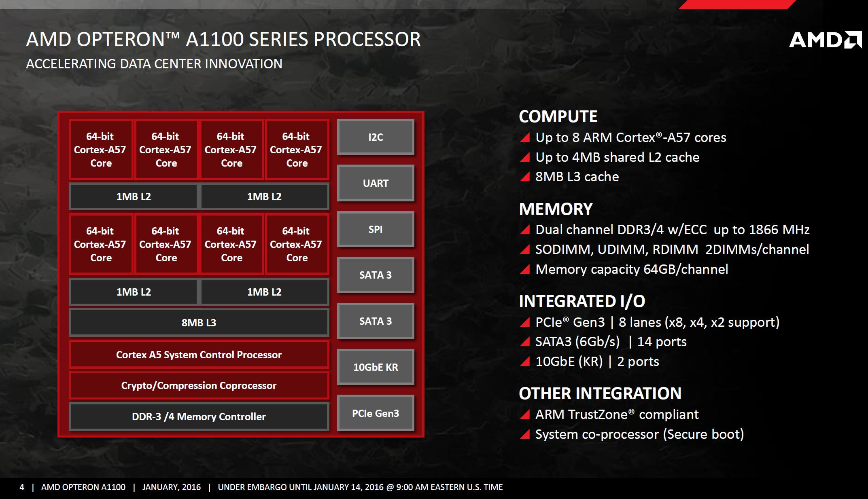Screen dimensions: 868x499
Task: Select the PCIe Gen3 block
Action: pos(376,413)
